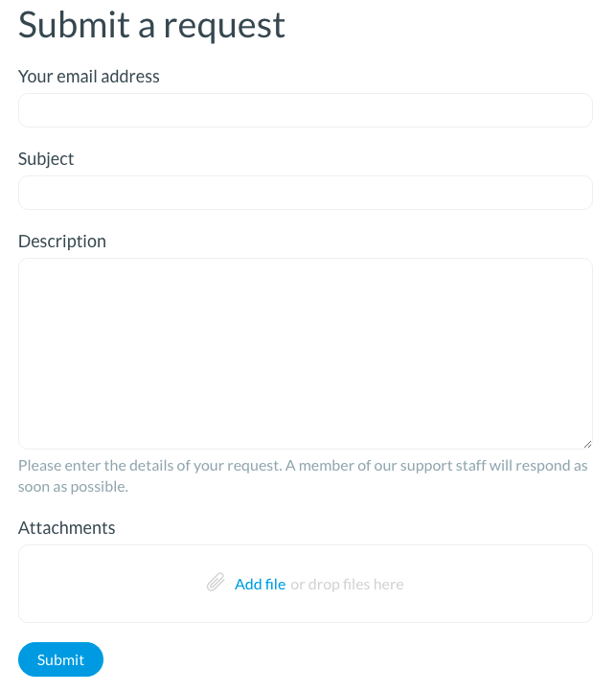Select the "Your email address" label

coord(89,76)
